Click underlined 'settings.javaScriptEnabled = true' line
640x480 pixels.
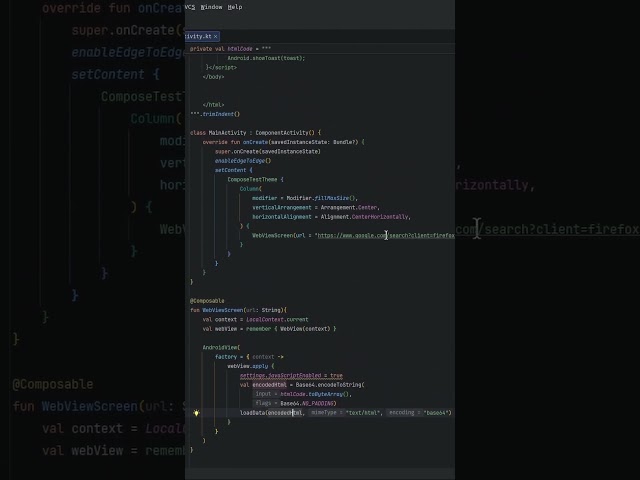tap(291, 376)
